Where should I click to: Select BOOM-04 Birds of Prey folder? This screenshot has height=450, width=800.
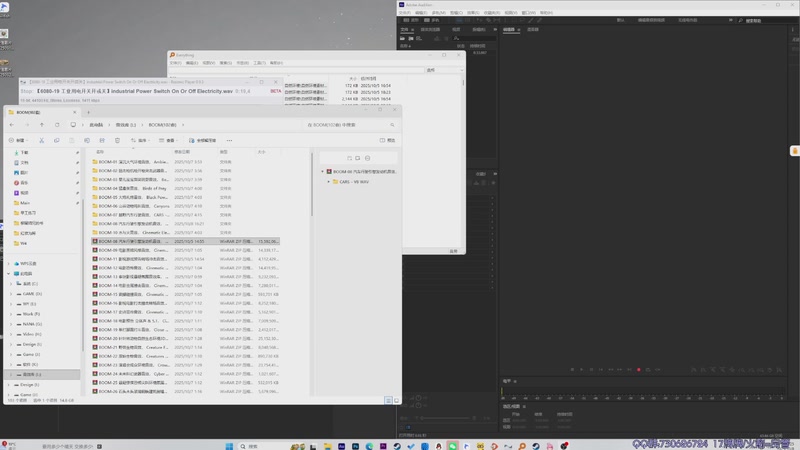[x=130, y=188]
